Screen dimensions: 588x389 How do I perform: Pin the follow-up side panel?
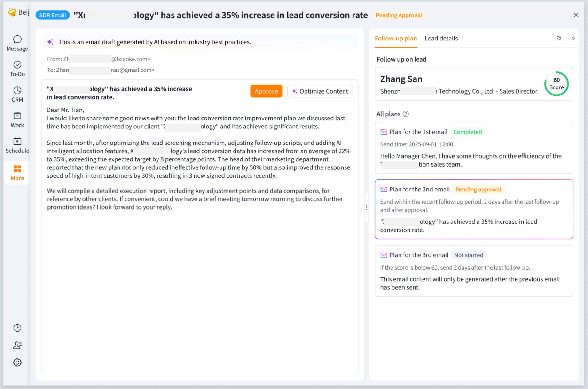click(559, 38)
